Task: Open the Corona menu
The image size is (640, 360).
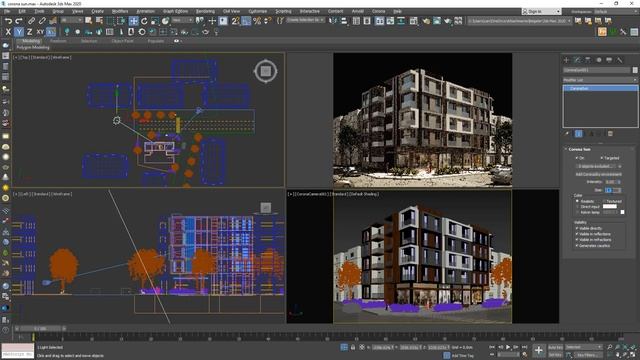Action: [378, 11]
